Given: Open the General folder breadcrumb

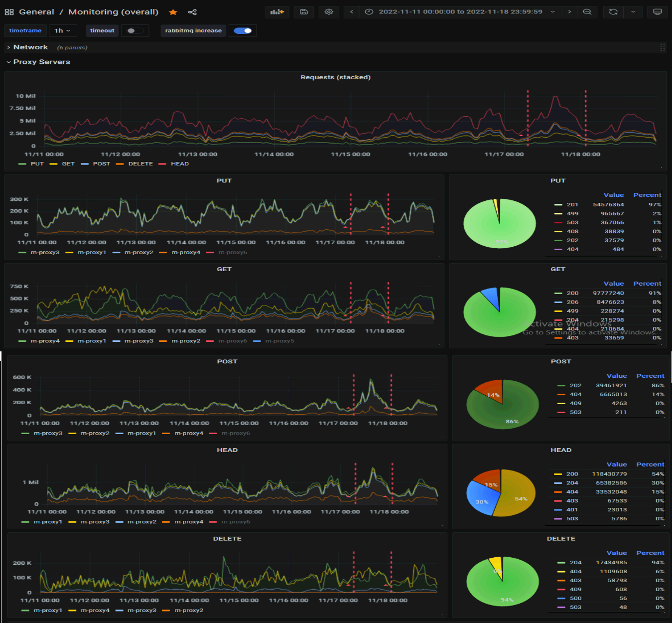Looking at the screenshot, I should (36, 12).
